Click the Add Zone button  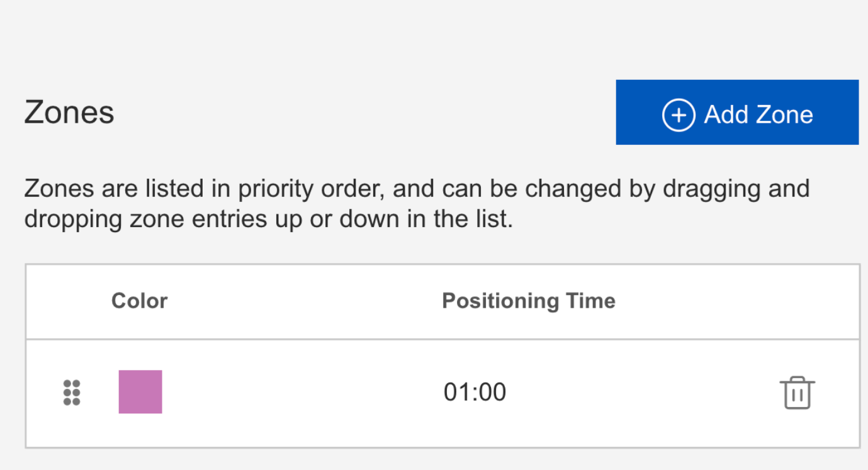click(737, 112)
